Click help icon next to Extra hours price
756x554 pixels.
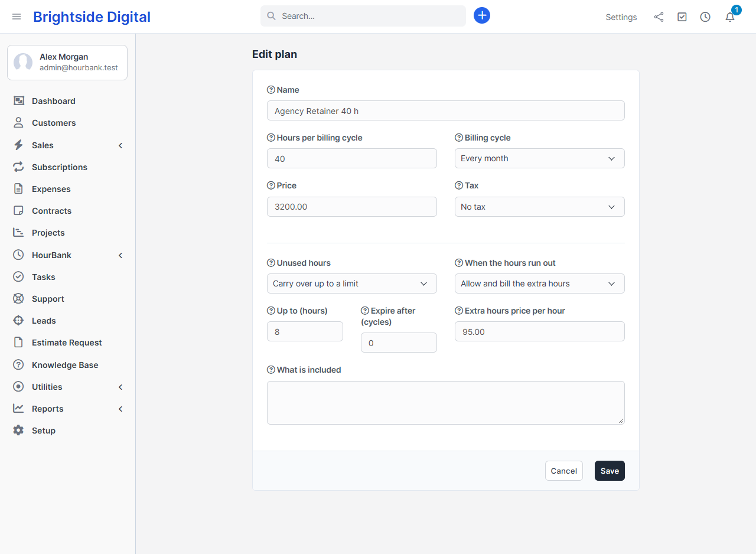click(459, 311)
